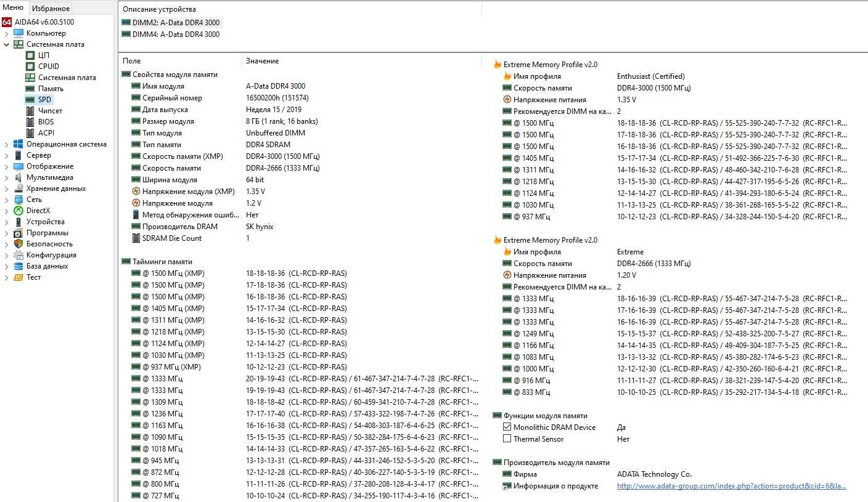Toggle the Thermal Sensor checkbox
The height and width of the screenshot is (502, 868).
[507, 439]
